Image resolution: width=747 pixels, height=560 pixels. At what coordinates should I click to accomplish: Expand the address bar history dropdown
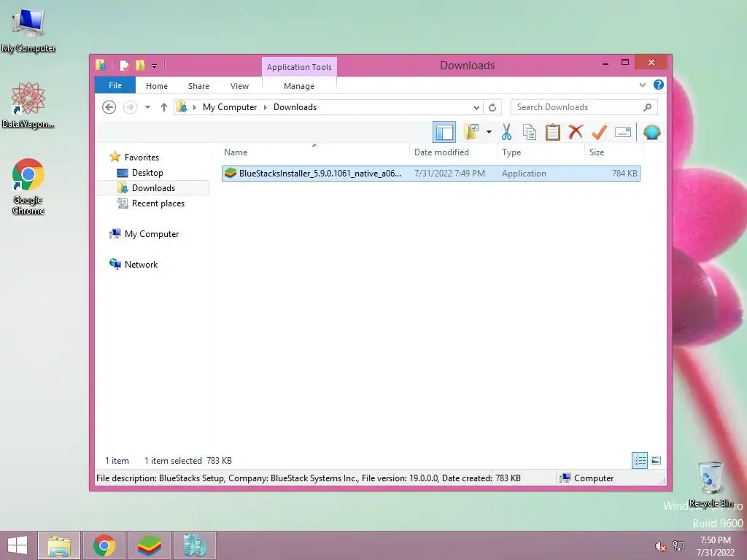pyautogui.click(x=476, y=107)
